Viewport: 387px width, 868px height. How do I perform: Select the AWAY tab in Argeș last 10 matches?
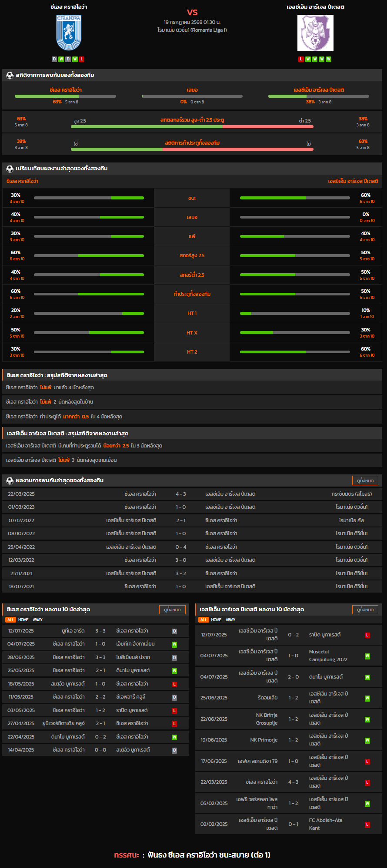[230, 620]
